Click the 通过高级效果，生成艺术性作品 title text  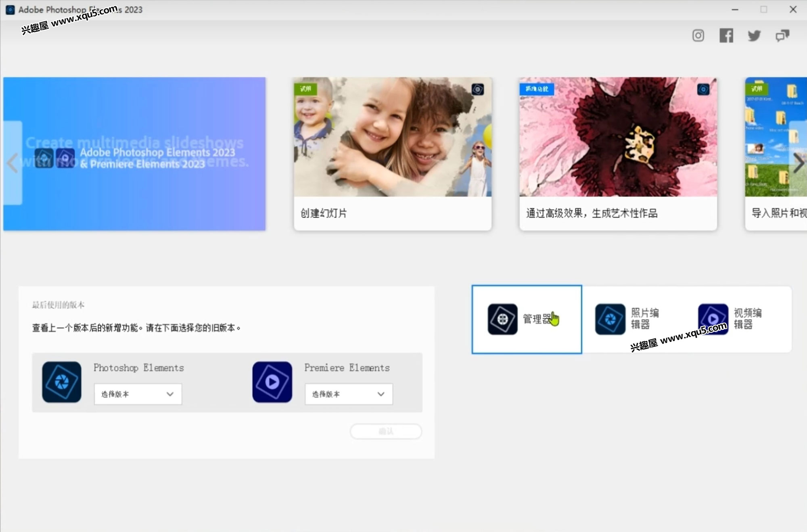coord(592,213)
